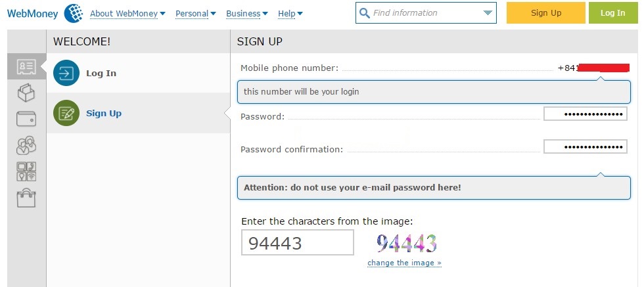Select the ID card sidebar icon
The image size is (644, 287).
coord(26,66)
